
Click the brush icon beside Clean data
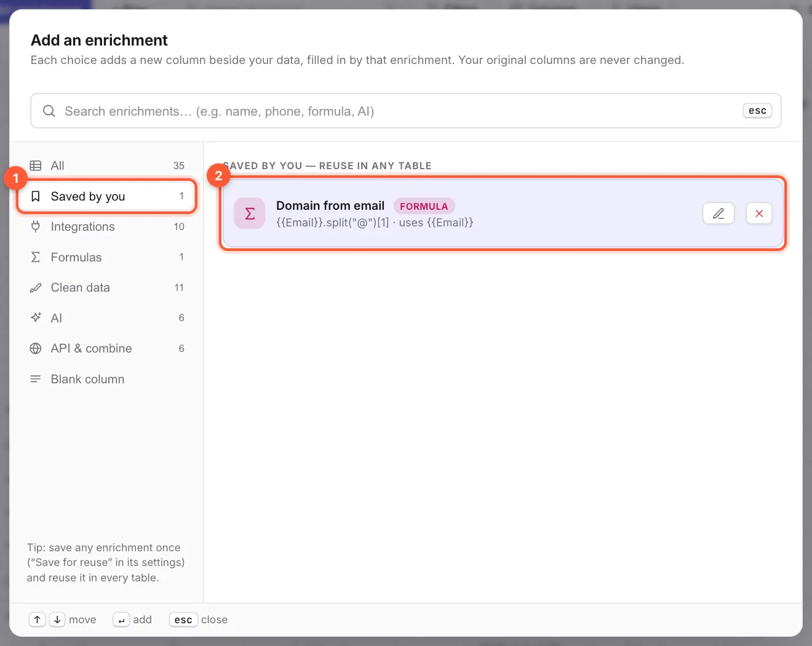pos(36,287)
